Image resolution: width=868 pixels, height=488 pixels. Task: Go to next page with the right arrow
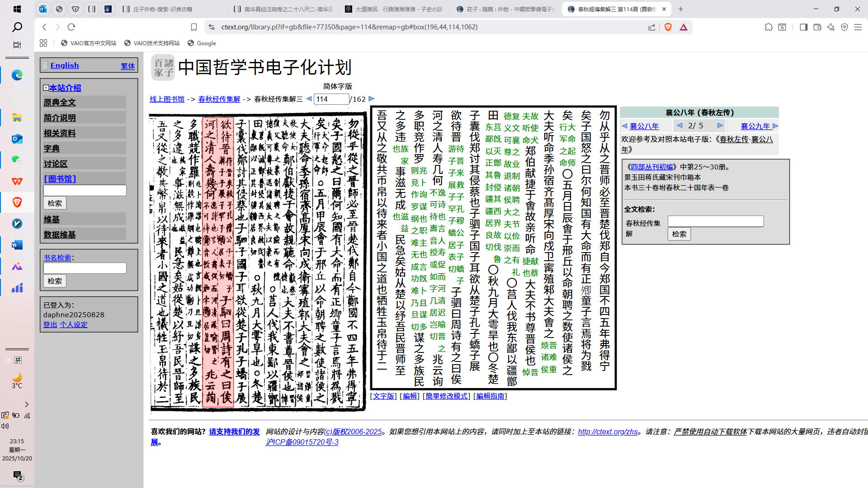point(372,99)
